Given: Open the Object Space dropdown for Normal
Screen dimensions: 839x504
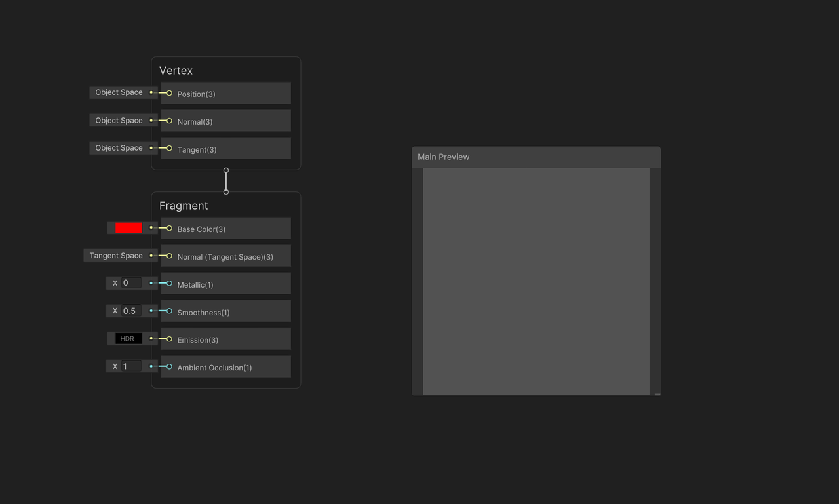Looking at the screenshot, I should pos(119,120).
